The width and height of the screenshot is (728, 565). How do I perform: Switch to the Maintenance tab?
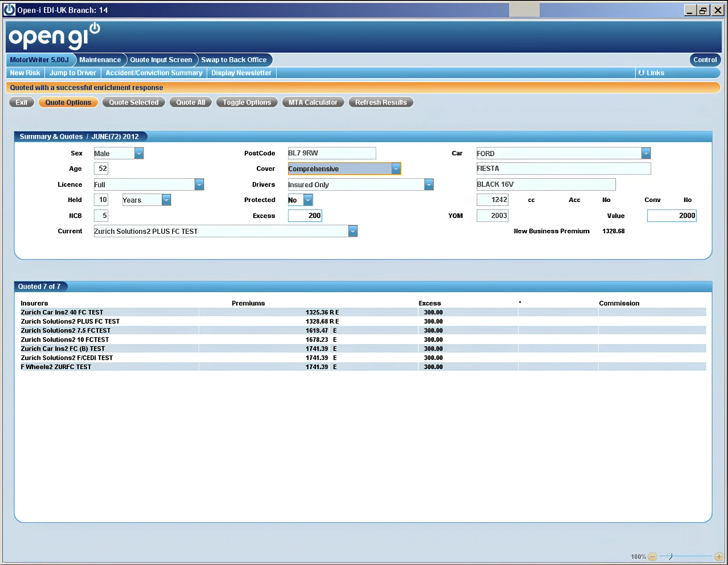pos(100,60)
